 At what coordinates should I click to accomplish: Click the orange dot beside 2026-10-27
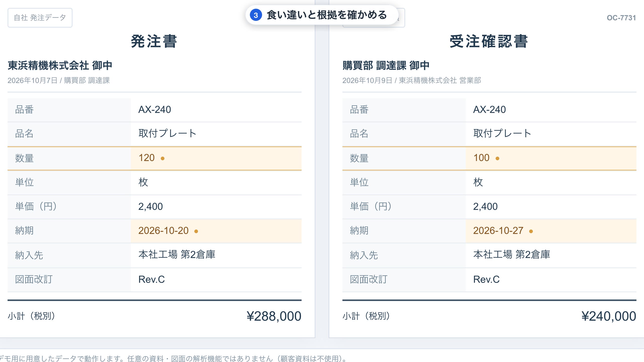[x=531, y=231]
